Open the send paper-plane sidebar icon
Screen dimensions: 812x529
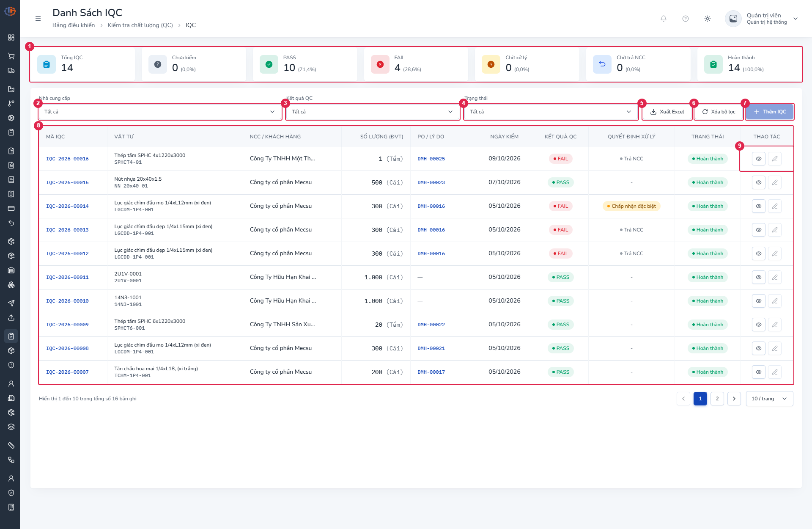click(x=11, y=303)
